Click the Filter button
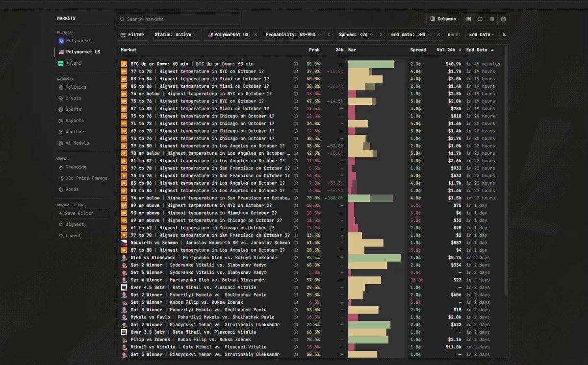This screenshot has height=365, width=588. tap(132, 34)
